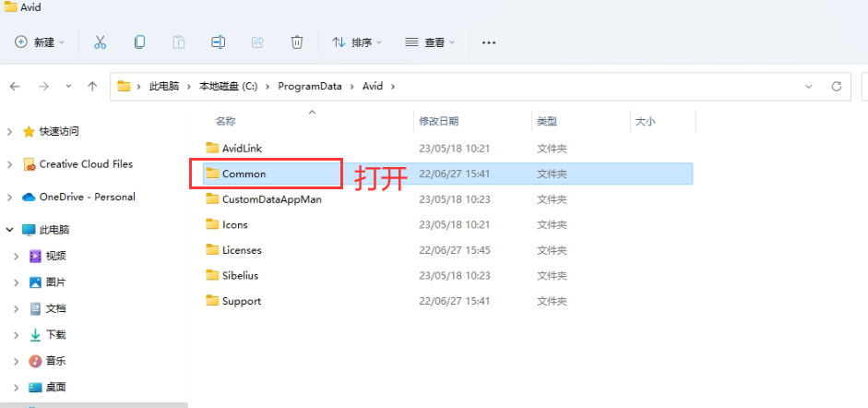Click the Cut scissors icon
Viewport: 868px width, 408px height.
(x=100, y=42)
